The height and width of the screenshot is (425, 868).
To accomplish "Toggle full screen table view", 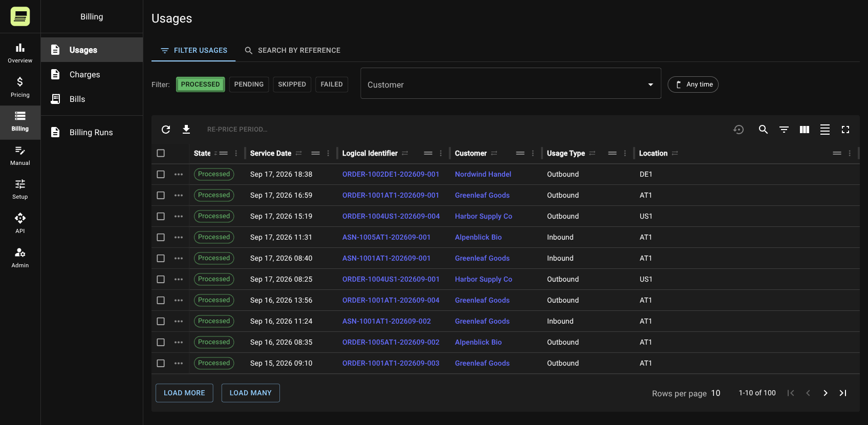I will [845, 130].
